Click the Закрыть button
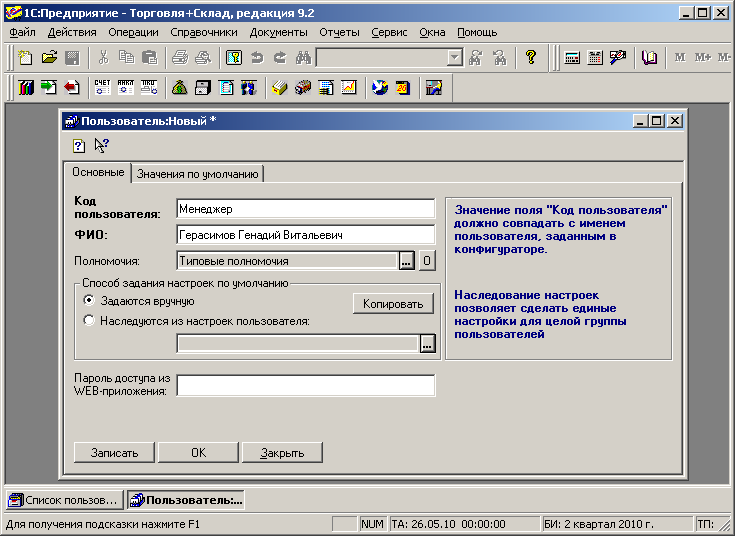 click(282, 453)
